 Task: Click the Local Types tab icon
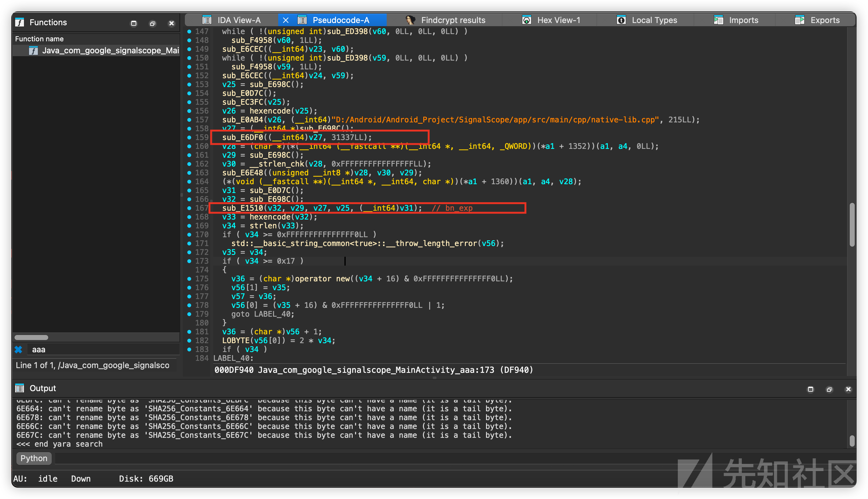(x=621, y=20)
